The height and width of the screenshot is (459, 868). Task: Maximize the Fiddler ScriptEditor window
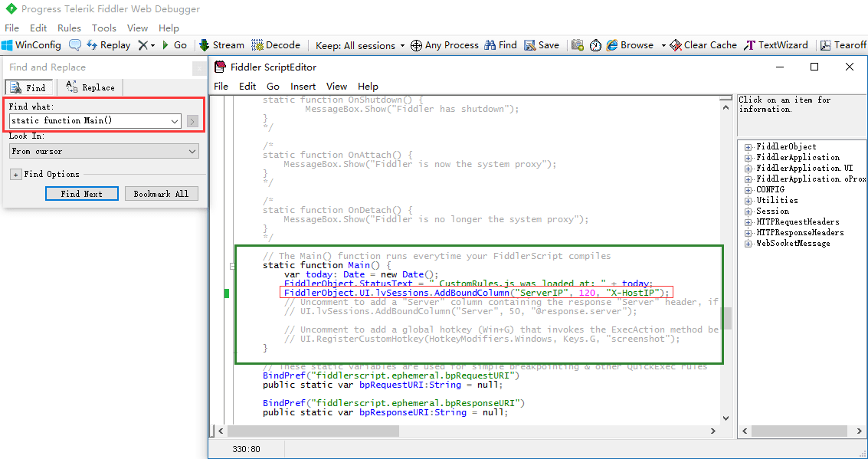pyautogui.click(x=814, y=67)
